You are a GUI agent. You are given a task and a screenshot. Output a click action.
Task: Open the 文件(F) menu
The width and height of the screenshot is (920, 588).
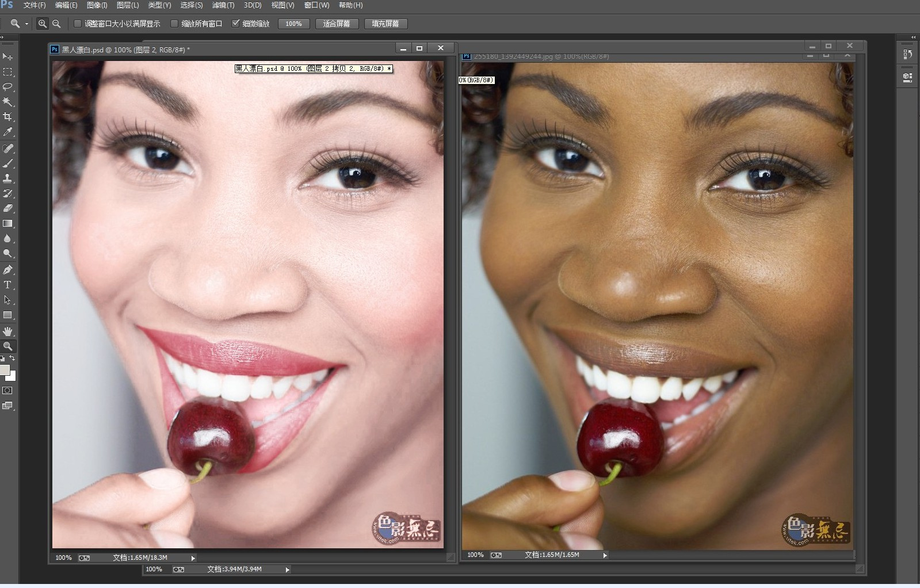[x=34, y=5]
